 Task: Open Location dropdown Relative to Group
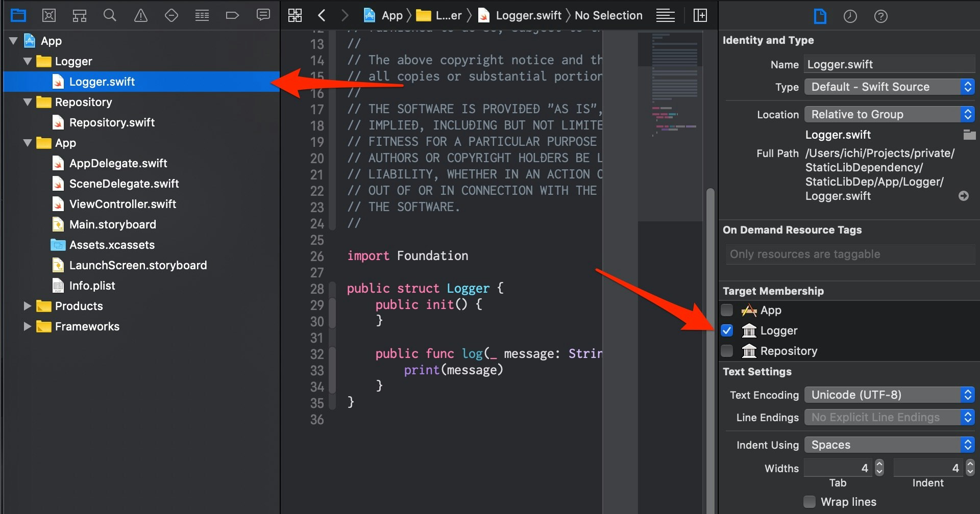(x=890, y=114)
